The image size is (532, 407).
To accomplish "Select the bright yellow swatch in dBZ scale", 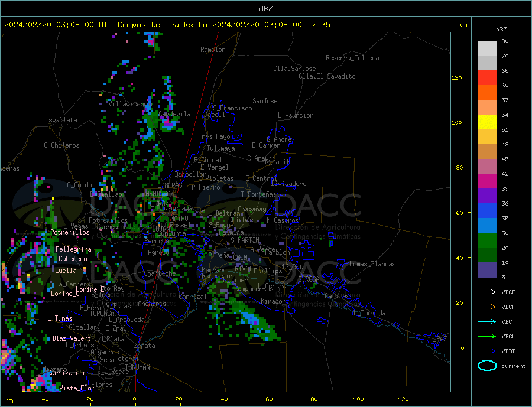I will (x=487, y=122).
